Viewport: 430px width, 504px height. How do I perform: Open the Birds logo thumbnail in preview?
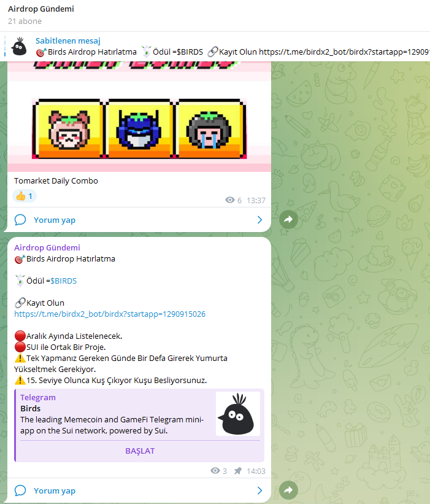click(238, 414)
